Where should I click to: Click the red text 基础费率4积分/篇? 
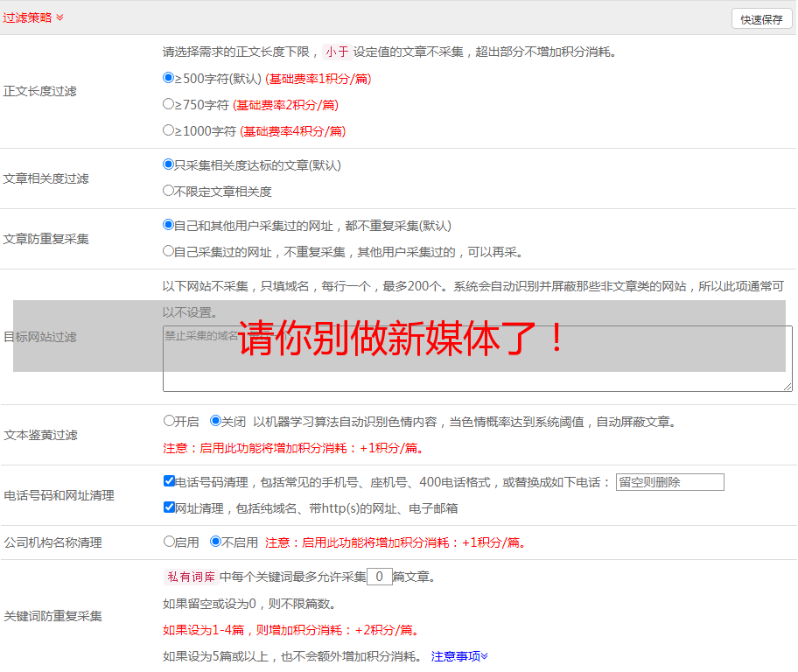[293, 131]
